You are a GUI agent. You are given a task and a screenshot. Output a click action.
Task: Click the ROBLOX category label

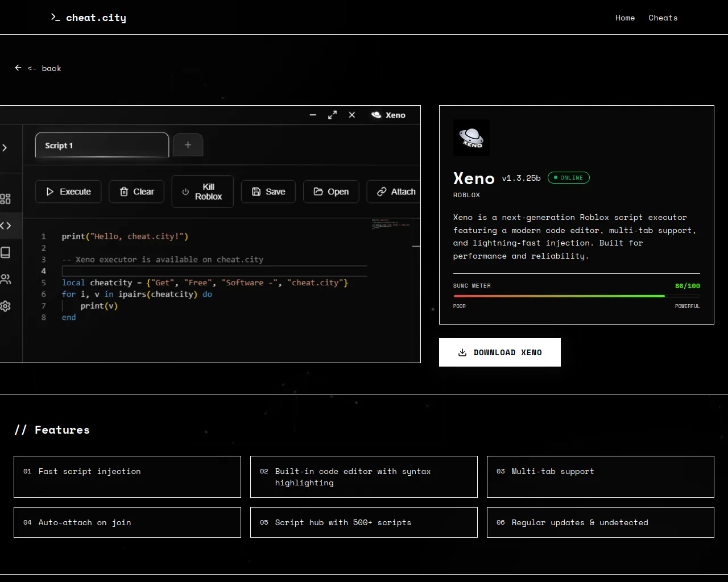coord(466,195)
